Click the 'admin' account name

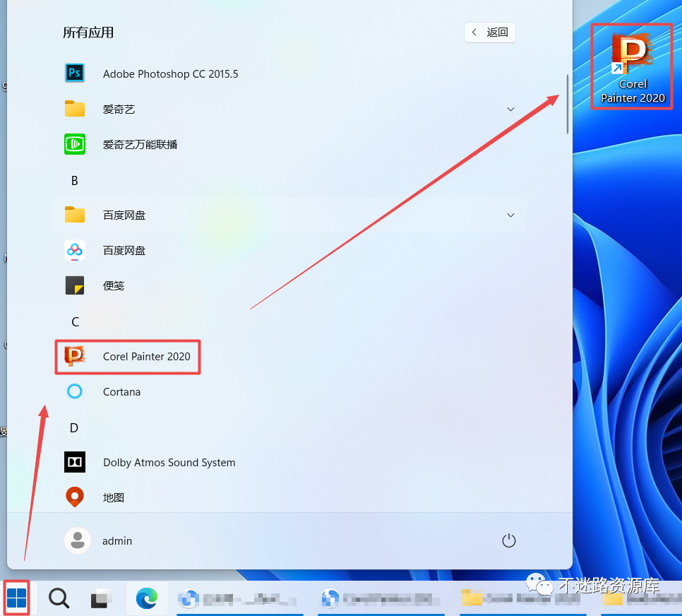[x=117, y=540]
